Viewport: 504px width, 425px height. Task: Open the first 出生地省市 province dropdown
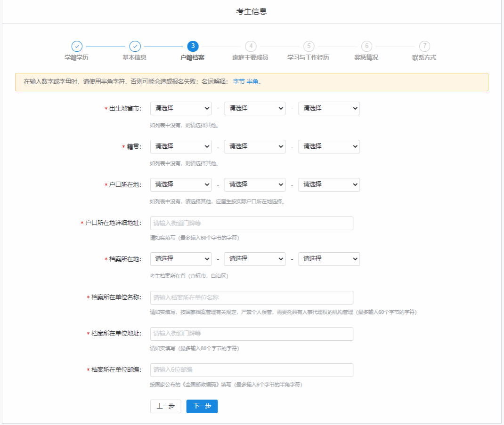pyautogui.click(x=180, y=108)
